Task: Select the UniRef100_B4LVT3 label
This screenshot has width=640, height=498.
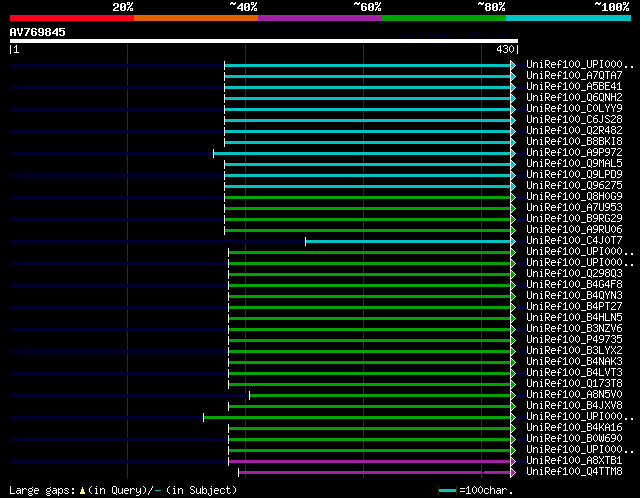Action: 574,373
